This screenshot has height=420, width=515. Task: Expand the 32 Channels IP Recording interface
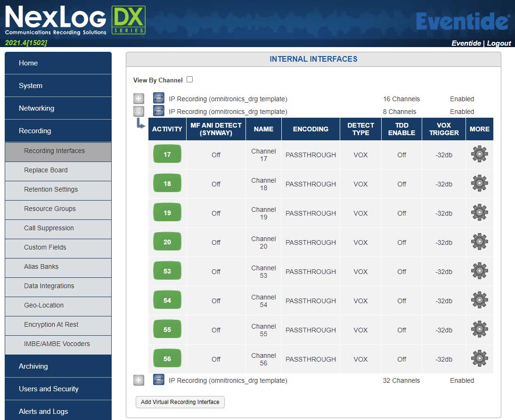click(x=139, y=380)
